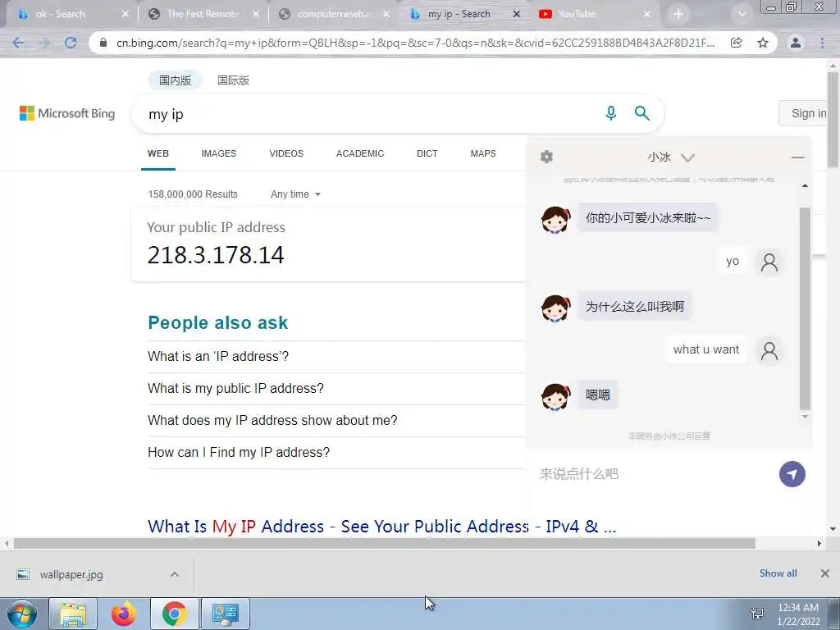Click the Chrome taskbar icon
This screenshot has height=630, width=840.
click(174, 614)
